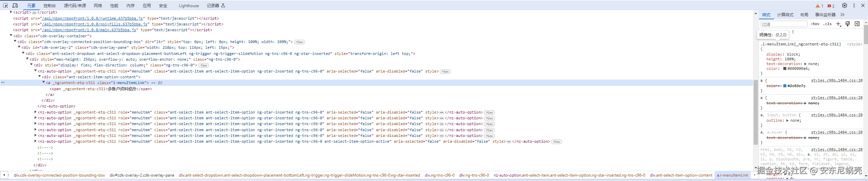Toggle the device toolbar icon
The width and height of the screenshot is (868, 181).
coord(15,5)
